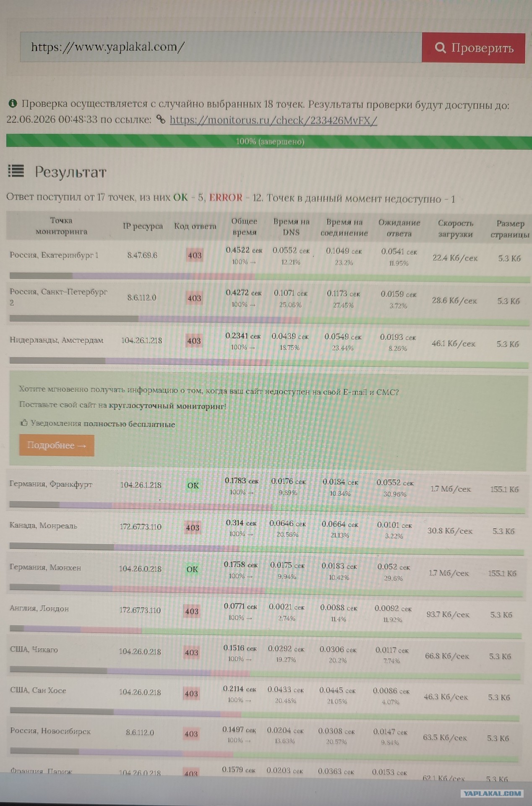The width and height of the screenshot is (532, 806).
Task: Click the list icon beside Результат heading
Action: point(16,171)
